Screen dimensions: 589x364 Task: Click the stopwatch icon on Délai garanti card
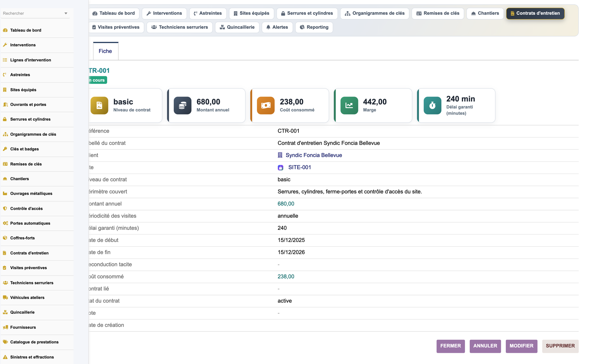tap(433, 106)
